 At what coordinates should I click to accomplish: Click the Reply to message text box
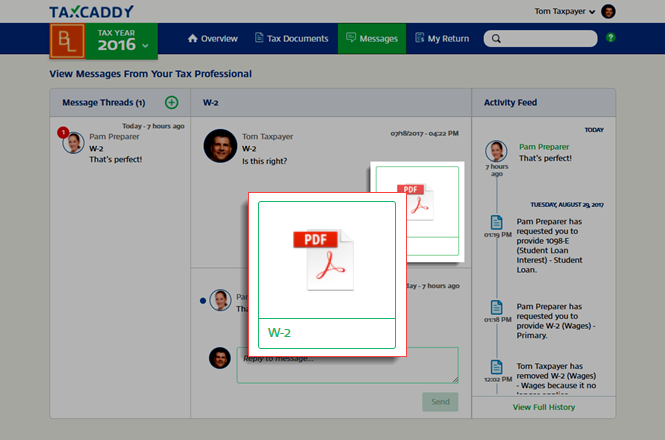tap(347, 365)
